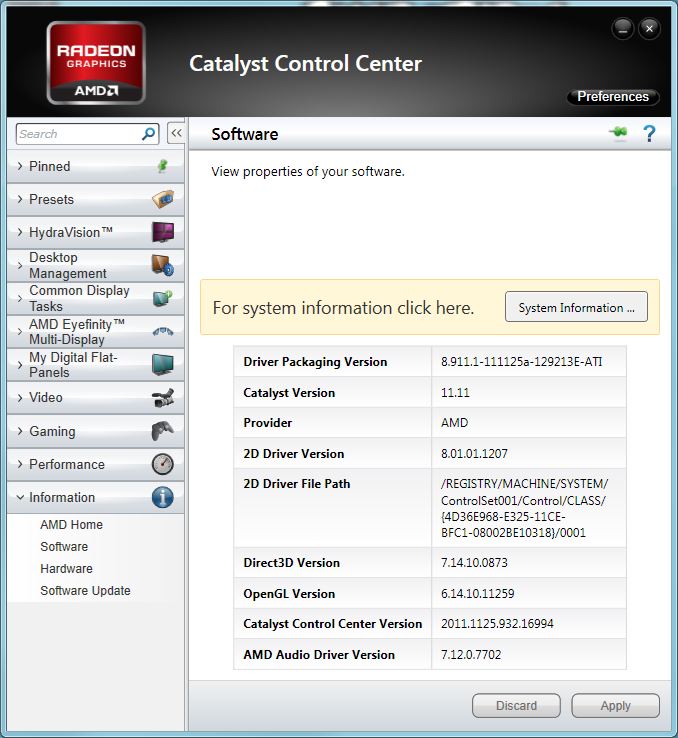Screen dimensions: 678x738
Task: Click the AMD Eyefinity Multi-Display icon
Action: click(x=163, y=332)
